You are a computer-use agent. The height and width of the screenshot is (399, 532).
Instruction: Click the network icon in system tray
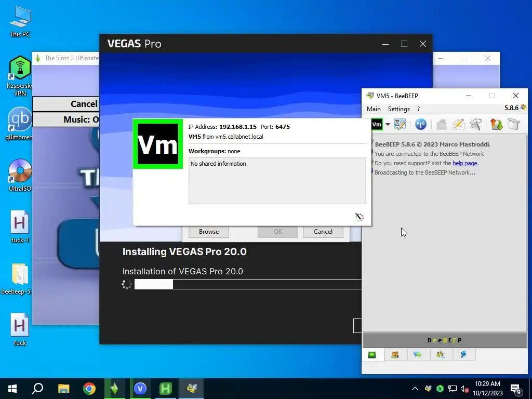click(453, 389)
